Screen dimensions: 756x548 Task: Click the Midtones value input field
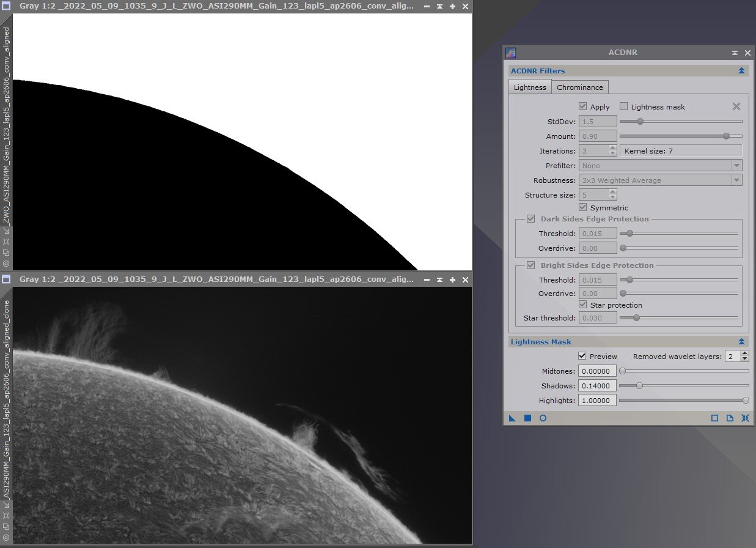click(x=598, y=371)
